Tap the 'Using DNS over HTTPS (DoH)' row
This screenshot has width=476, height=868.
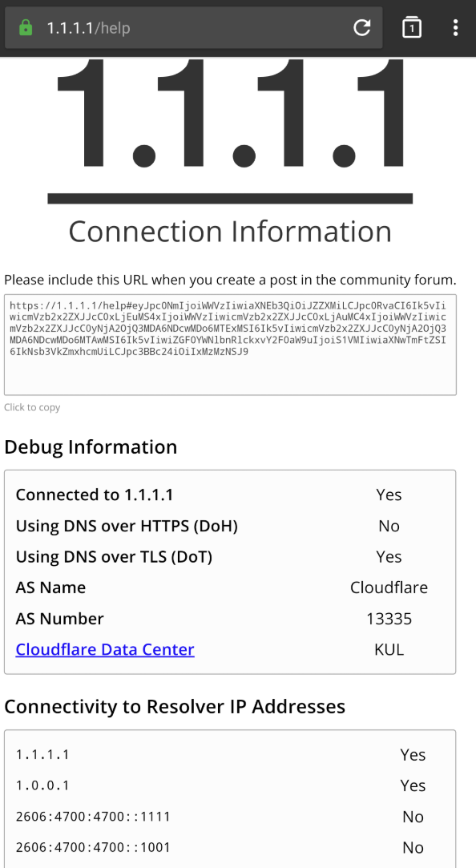pyautogui.click(x=230, y=525)
